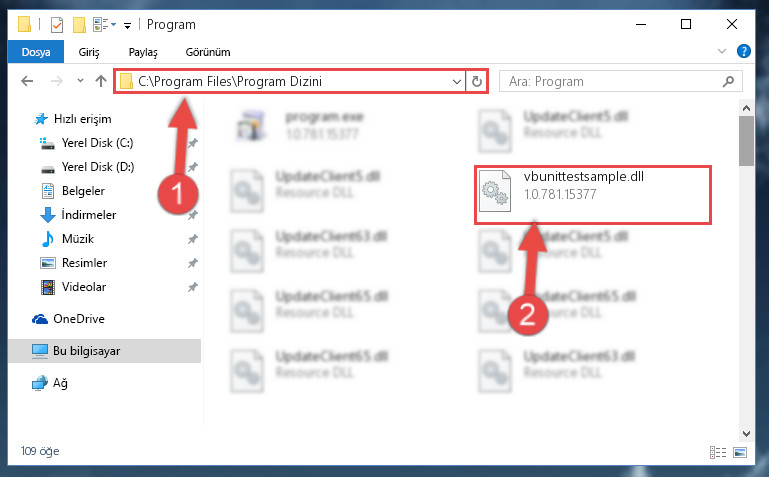Go up one folder level arrow
769x477 pixels.
101,81
